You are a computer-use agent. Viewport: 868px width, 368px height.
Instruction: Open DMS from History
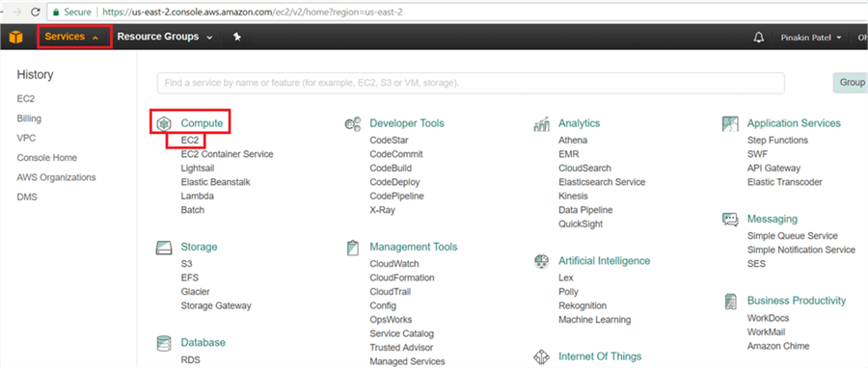tap(27, 197)
